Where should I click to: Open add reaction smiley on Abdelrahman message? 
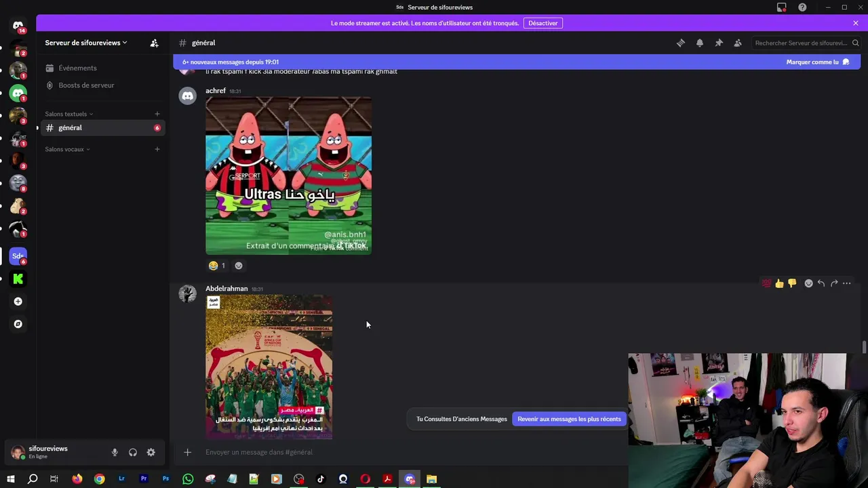tap(808, 283)
